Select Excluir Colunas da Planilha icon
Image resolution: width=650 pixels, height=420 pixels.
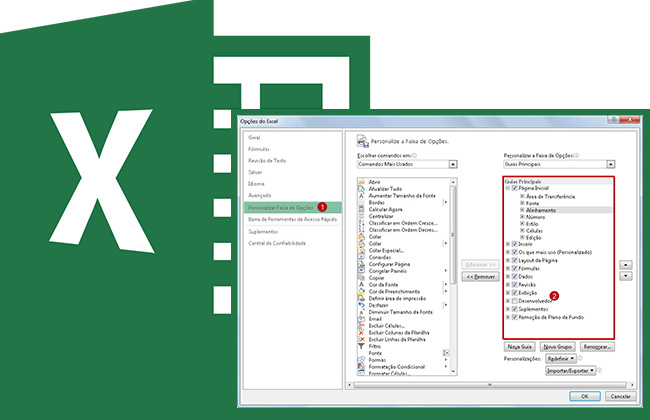pyautogui.click(x=361, y=333)
